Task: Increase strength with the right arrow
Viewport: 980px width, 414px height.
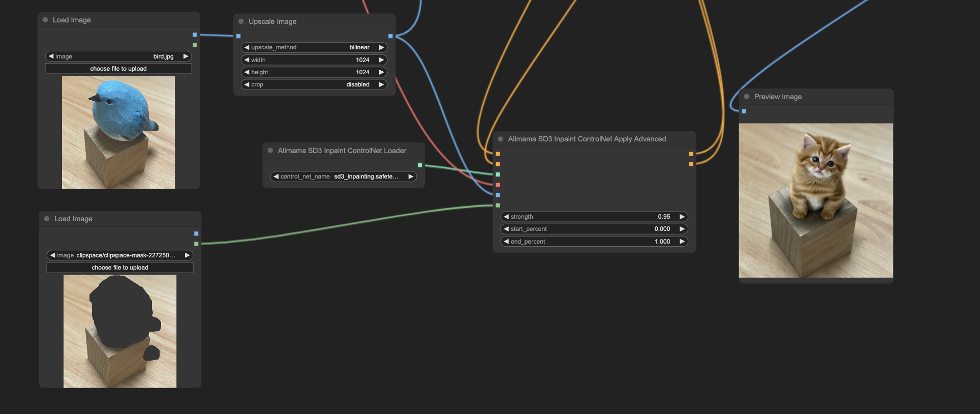Action: (x=682, y=217)
